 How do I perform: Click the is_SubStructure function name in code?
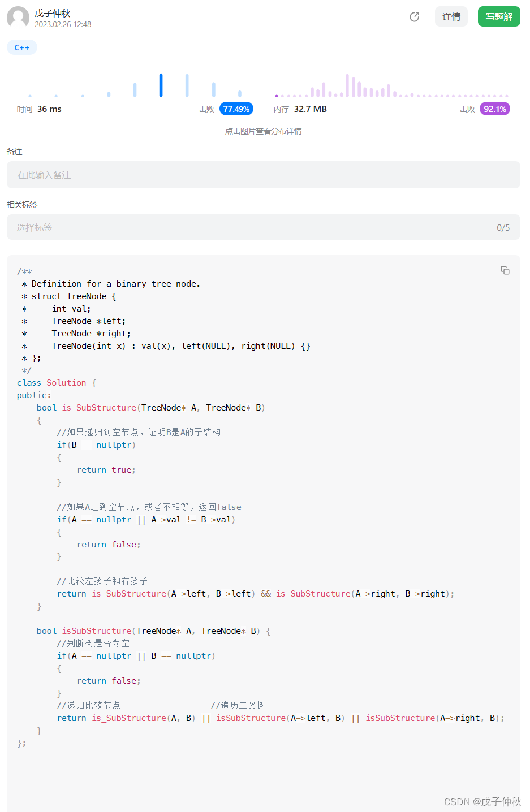pyautogui.click(x=99, y=408)
